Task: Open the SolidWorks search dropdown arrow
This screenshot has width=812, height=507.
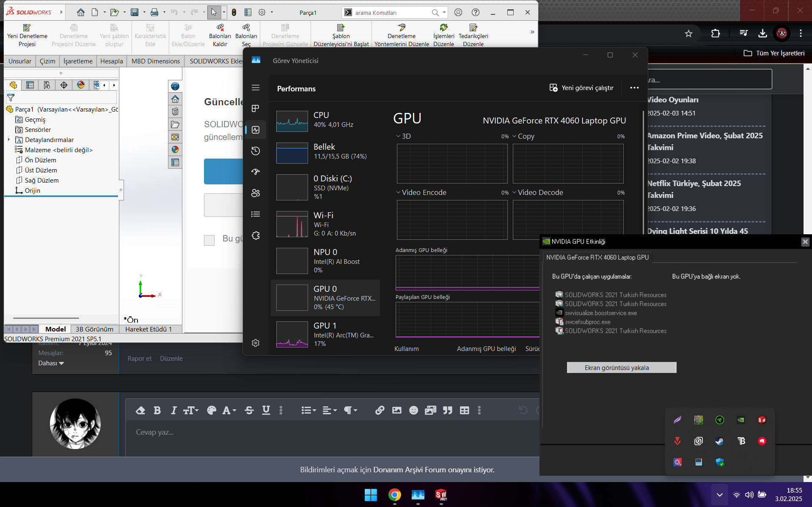Action: point(444,13)
